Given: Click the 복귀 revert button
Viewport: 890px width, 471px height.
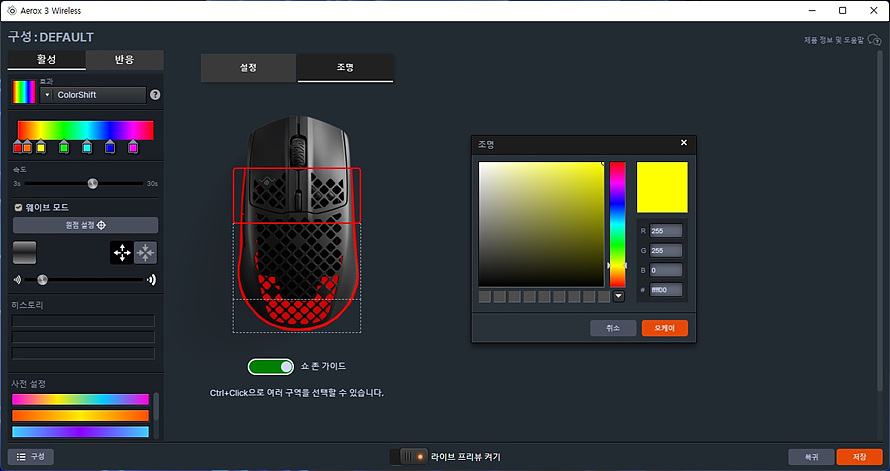Looking at the screenshot, I should coord(811,457).
